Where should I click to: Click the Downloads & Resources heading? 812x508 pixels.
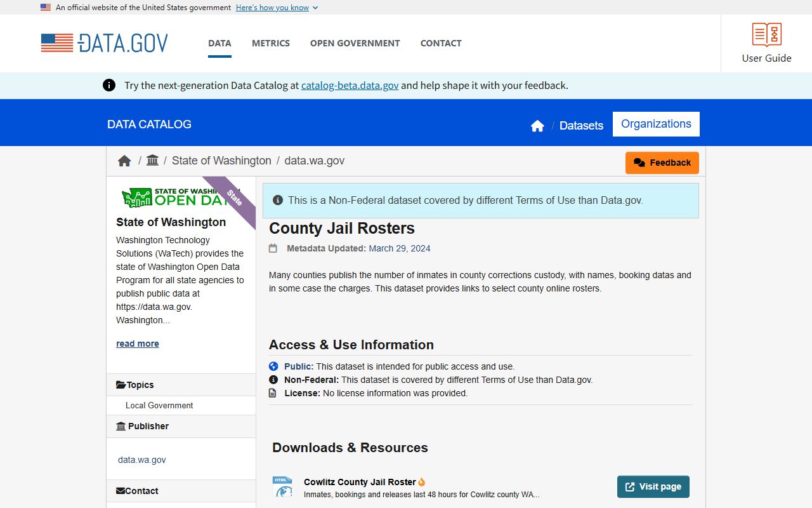click(350, 448)
